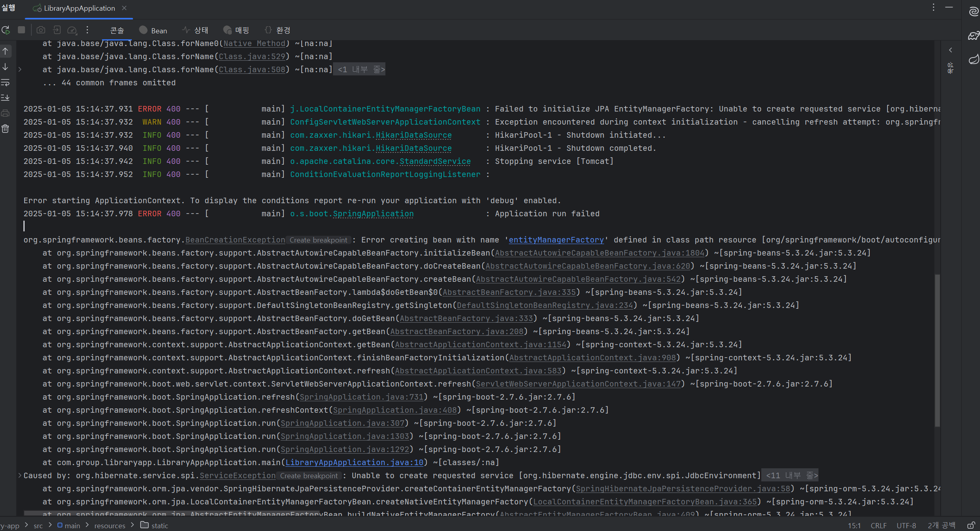Image resolution: width=980 pixels, height=531 pixels.
Task: Open the Gradle elephant tool window
Action: coord(974,36)
